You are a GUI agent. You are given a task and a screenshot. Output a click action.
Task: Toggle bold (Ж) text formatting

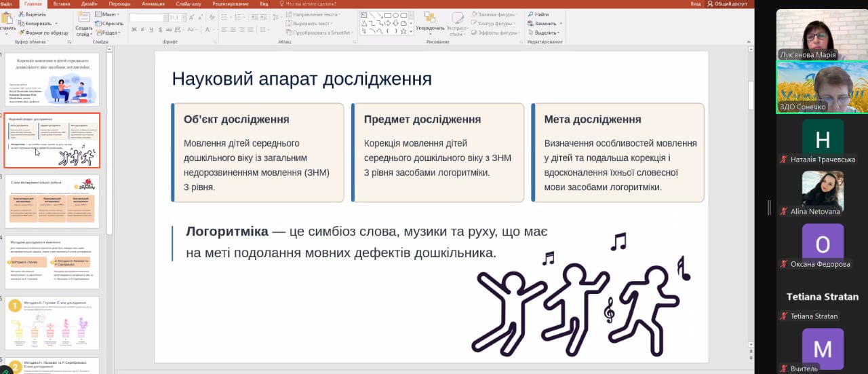134,29
